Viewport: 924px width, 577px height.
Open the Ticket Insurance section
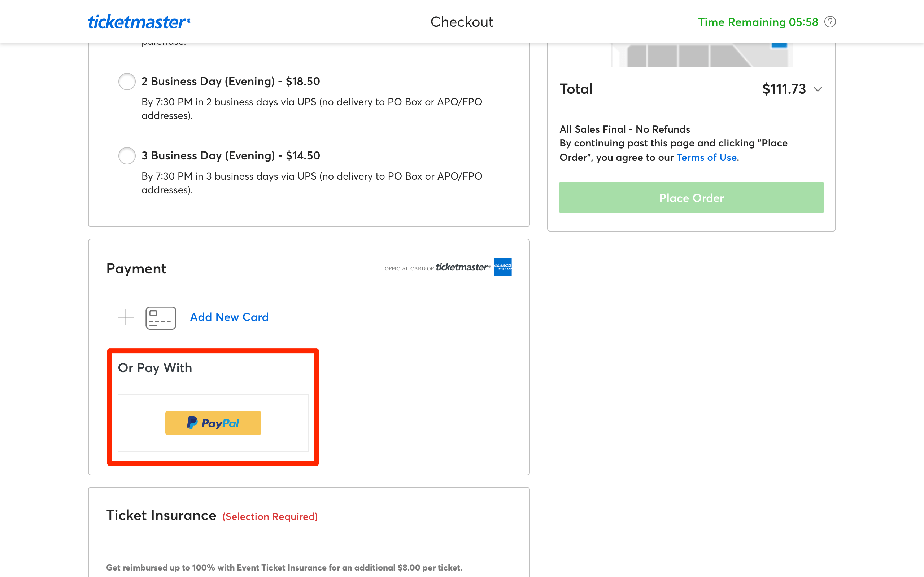[161, 515]
